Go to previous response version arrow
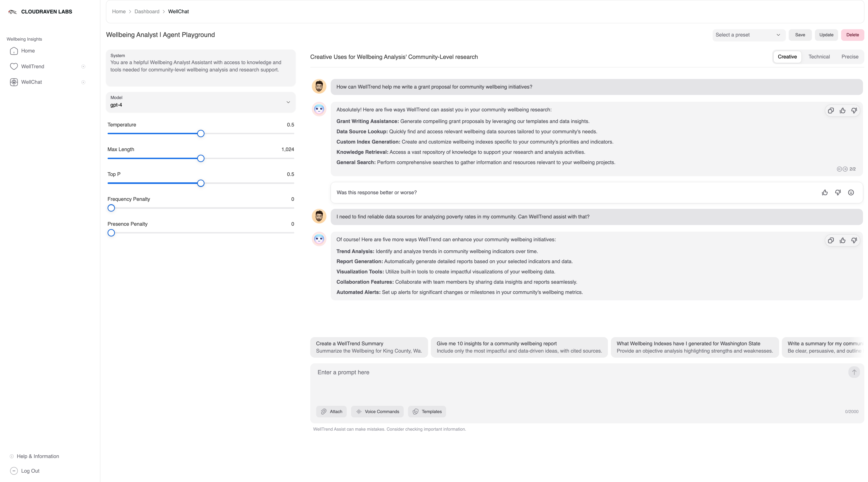The image size is (868, 482). (x=839, y=169)
